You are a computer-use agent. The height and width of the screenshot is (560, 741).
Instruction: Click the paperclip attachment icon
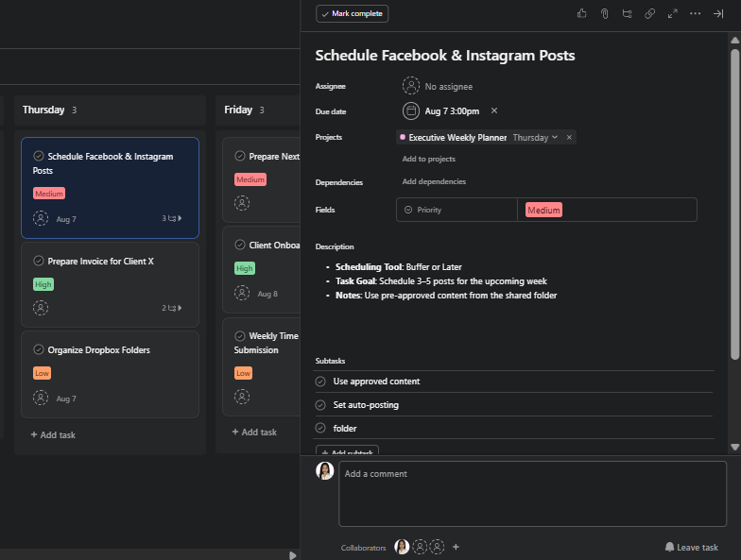tap(604, 14)
